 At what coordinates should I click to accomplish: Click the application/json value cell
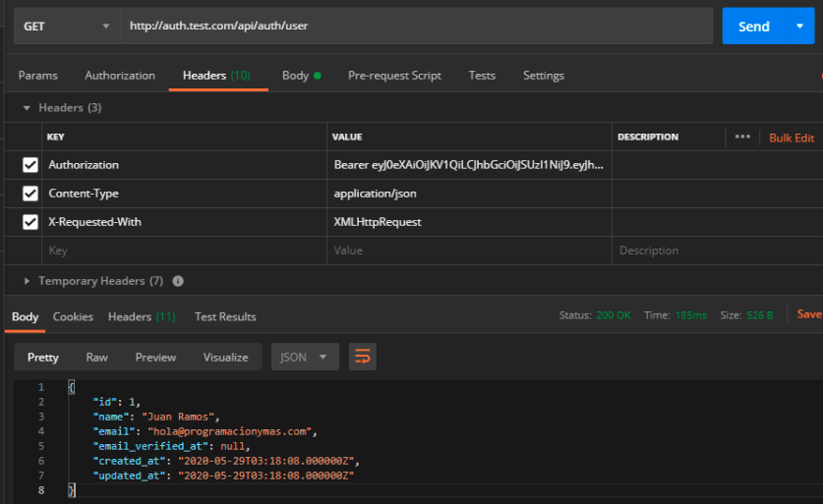coord(469,194)
